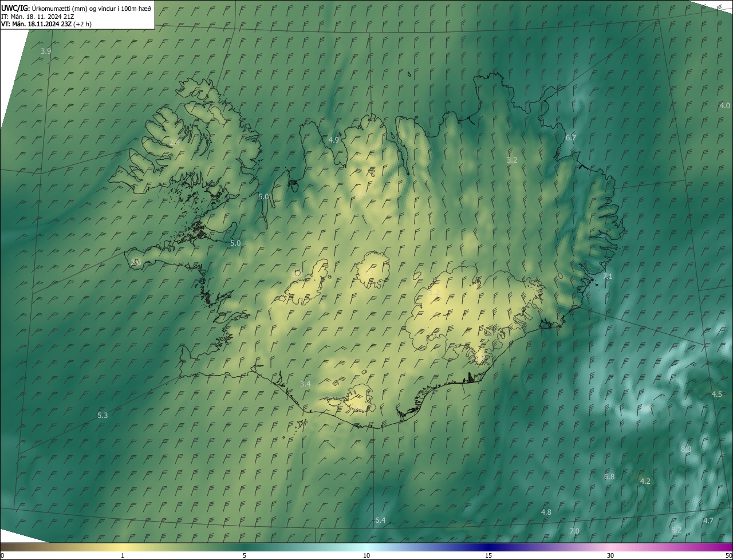Click the "7.0" value label on the map
This screenshot has width=733, height=560.
tap(574, 531)
